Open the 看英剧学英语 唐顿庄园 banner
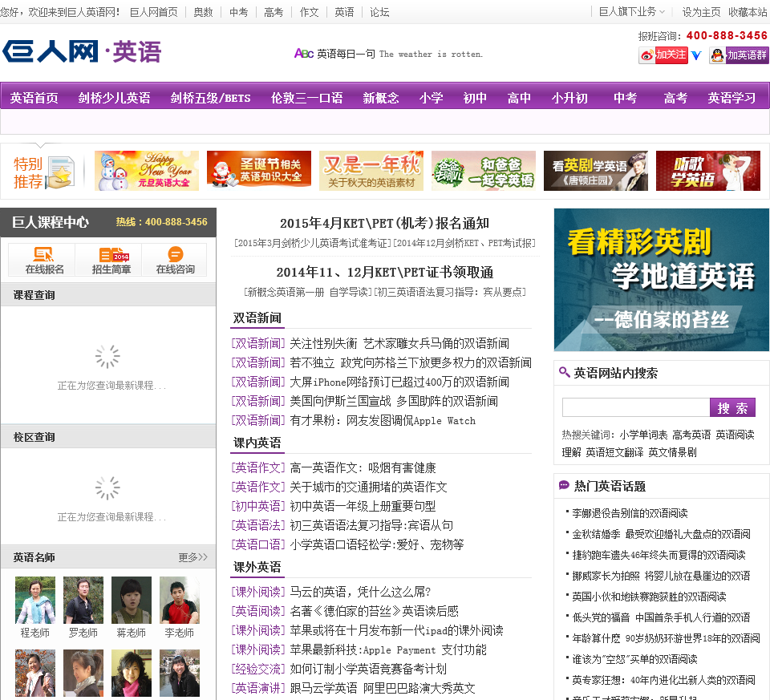The image size is (770, 700). (596, 170)
